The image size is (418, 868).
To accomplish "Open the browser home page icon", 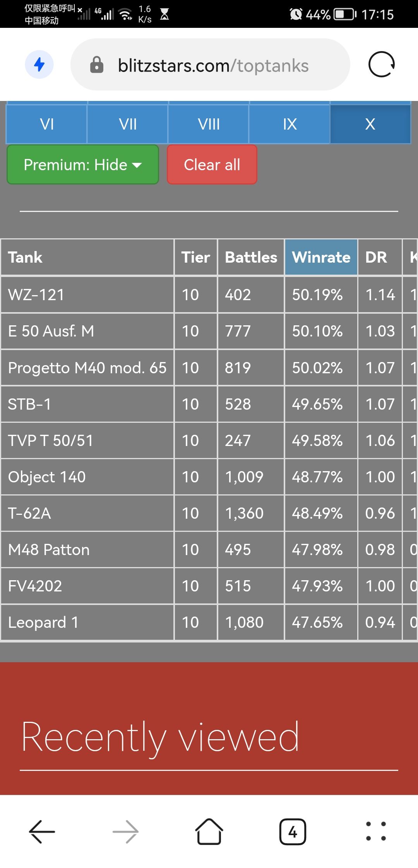I will pyautogui.click(x=209, y=831).
